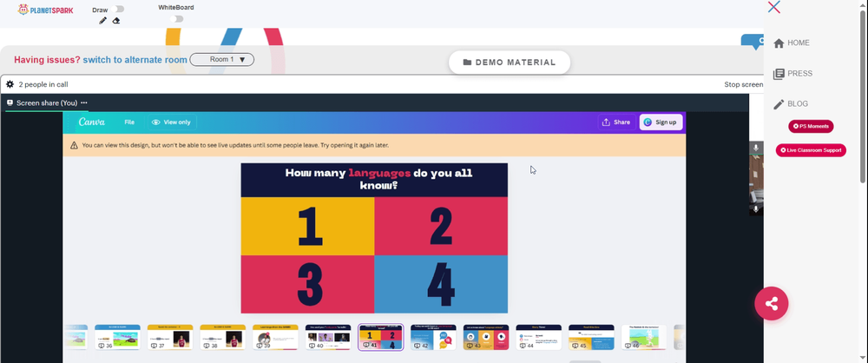This screenshot has width=868, height=363.
Task: Select slide 42 thumbnail
Action: (x=433, y=338)
